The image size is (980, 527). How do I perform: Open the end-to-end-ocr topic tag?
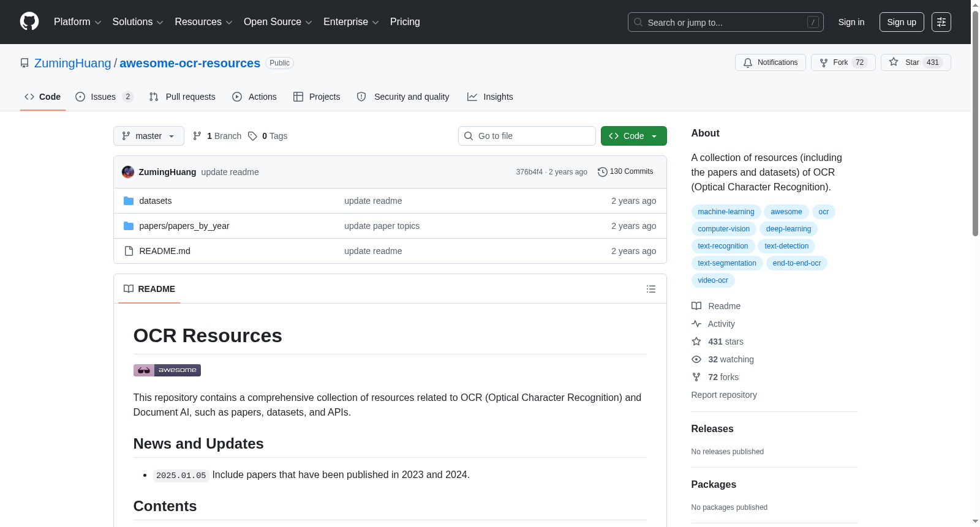point(796,263)
